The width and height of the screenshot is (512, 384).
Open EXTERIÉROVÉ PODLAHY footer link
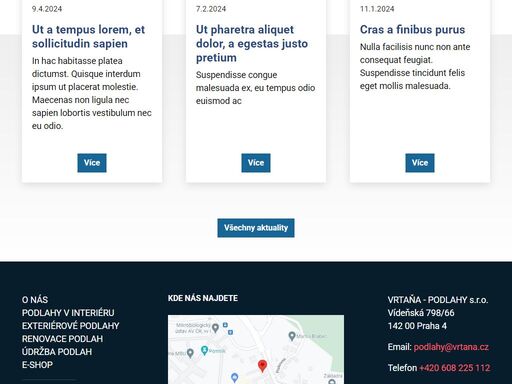click(x=71, y=326)
